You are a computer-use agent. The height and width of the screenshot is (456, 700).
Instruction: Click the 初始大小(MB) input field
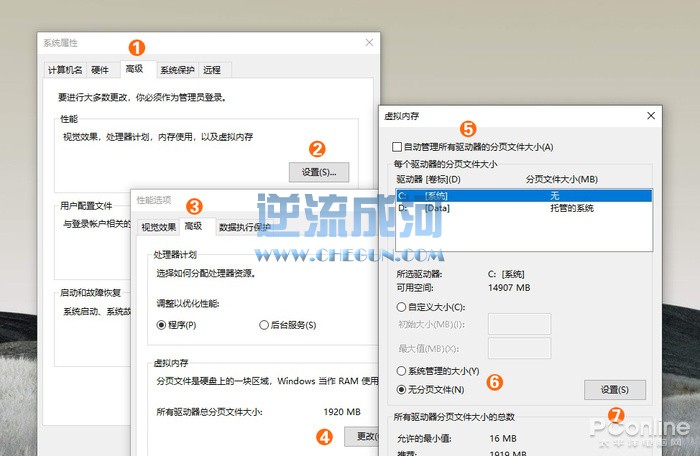click(x=519, y=324)
